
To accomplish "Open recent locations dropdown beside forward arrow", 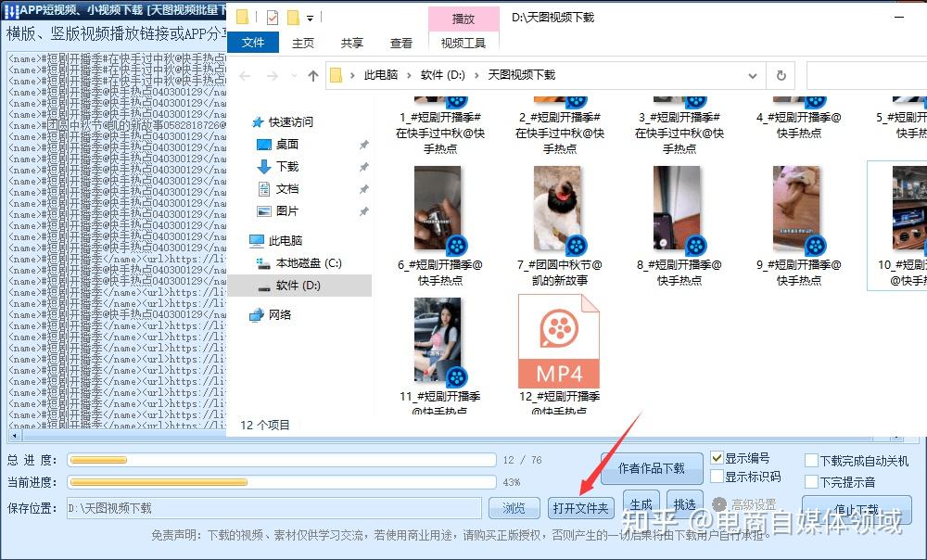I will pyautogui.click(x=294, y=76).
